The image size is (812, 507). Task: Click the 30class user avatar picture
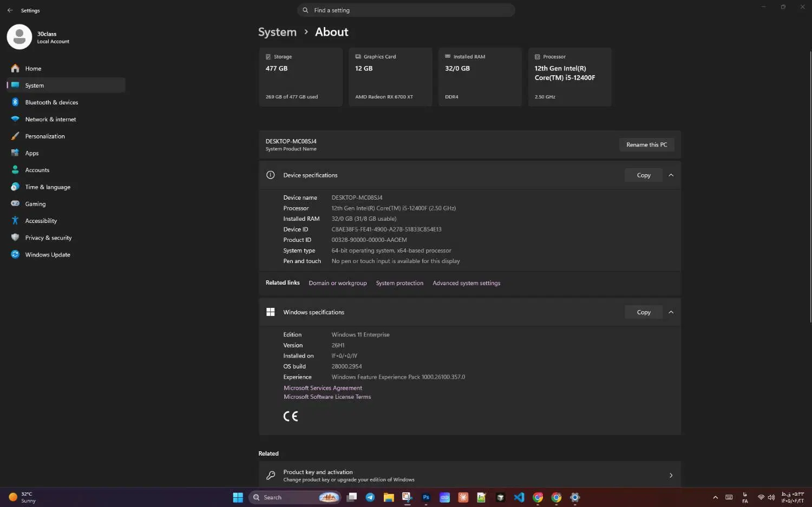[19, 37]
